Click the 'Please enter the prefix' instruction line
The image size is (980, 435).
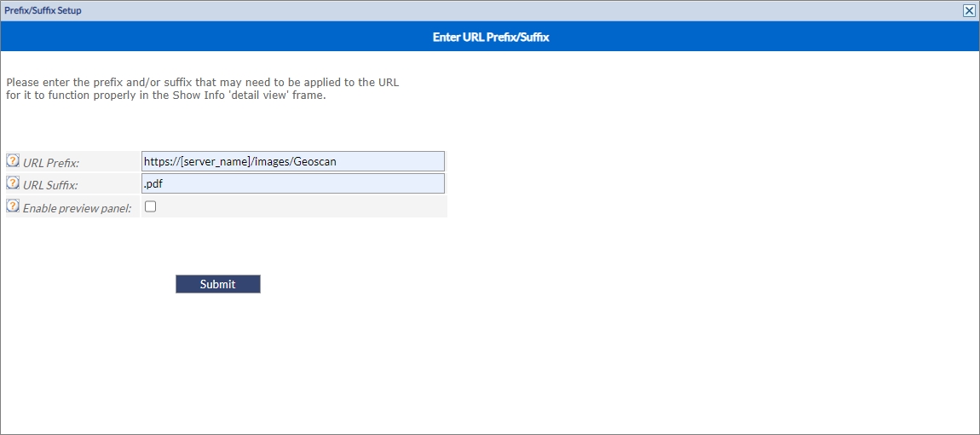click(x=202, y=83)
